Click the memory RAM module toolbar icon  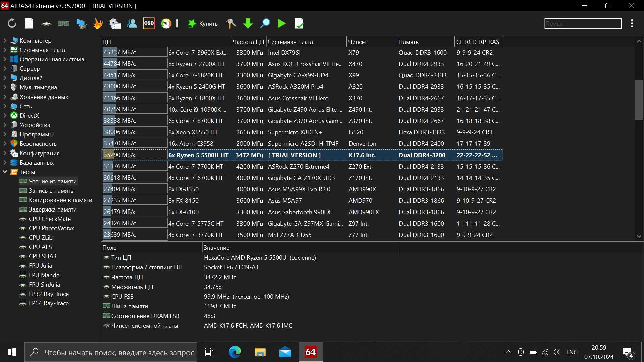(x=63, y=23)
